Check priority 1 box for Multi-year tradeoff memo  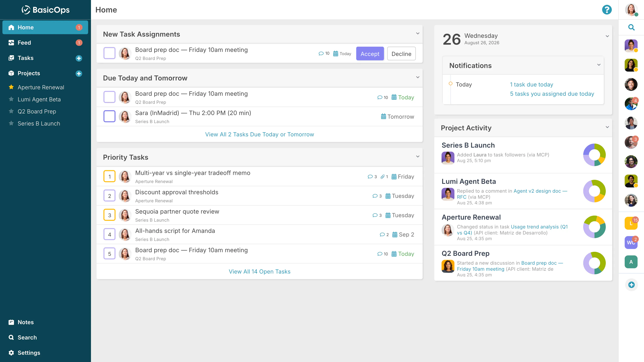tap(109, 176)
